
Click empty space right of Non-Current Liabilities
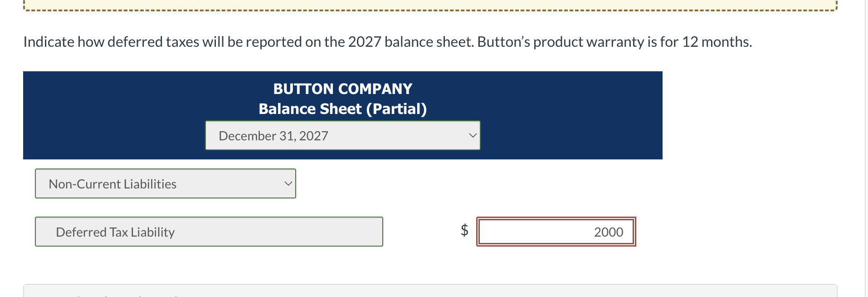pyautogui.click(x=454, y=183)
